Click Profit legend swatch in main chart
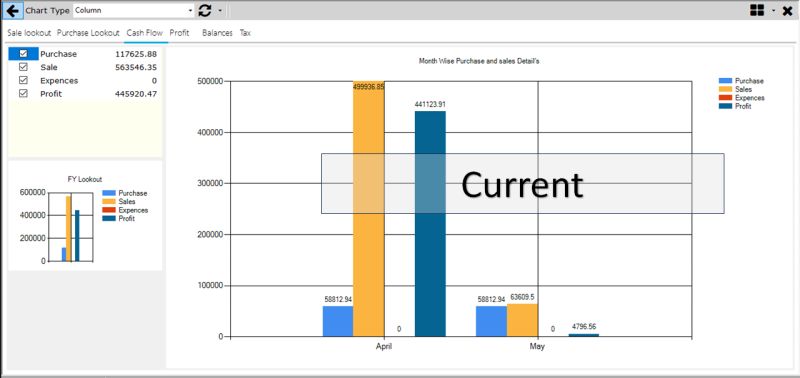Viewport: 800px width, 378px height. (725, 106)
